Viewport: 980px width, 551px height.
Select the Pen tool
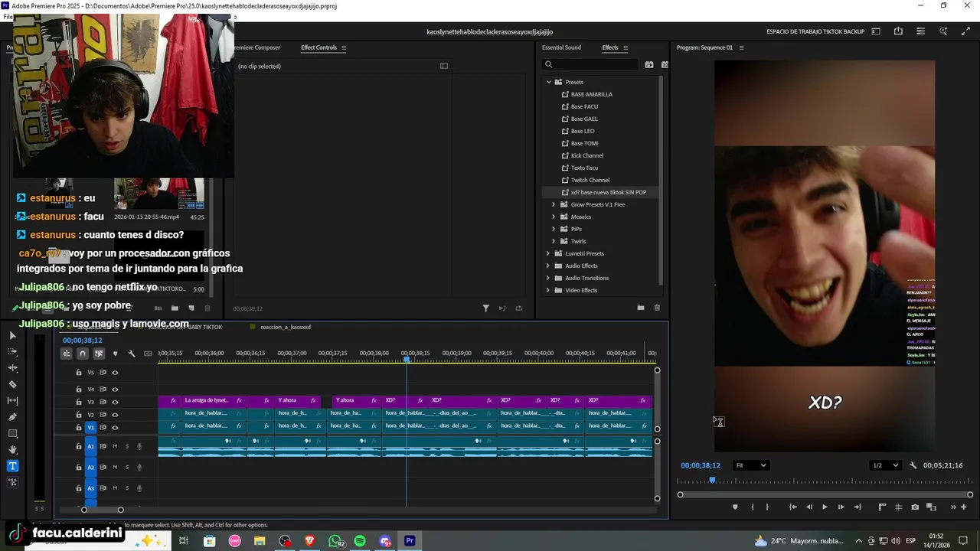pyautogui.click(x=12, y=417)
